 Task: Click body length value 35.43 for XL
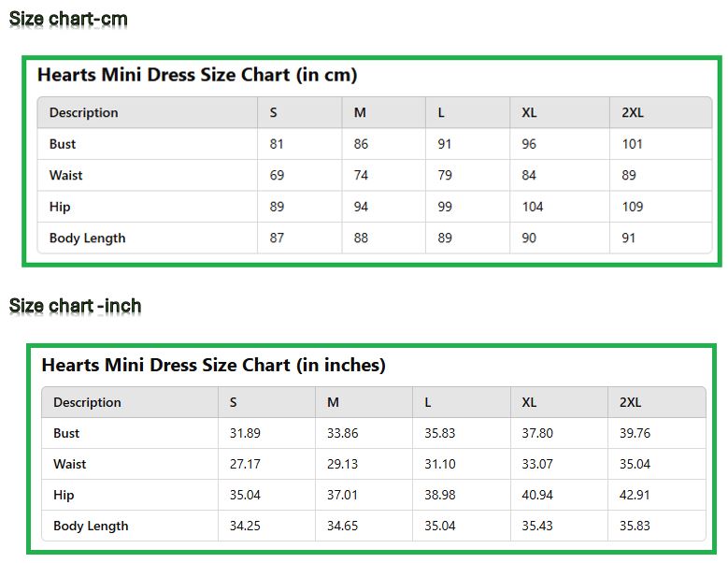537,526
